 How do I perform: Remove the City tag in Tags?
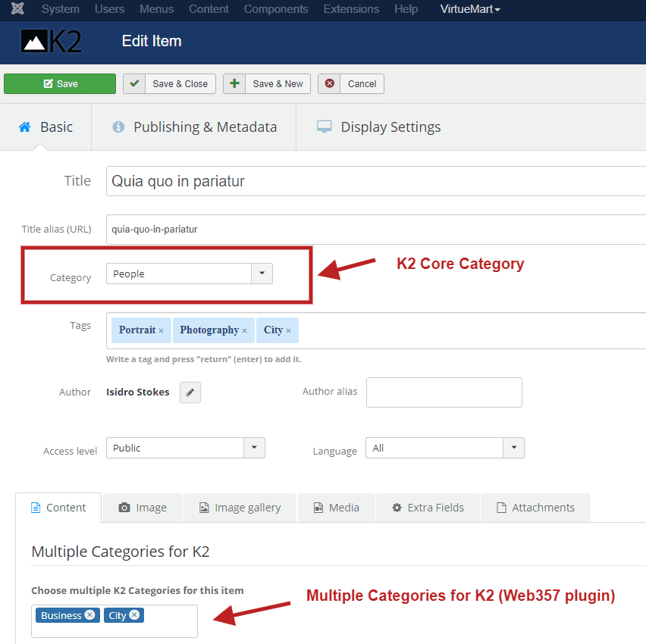288,330
